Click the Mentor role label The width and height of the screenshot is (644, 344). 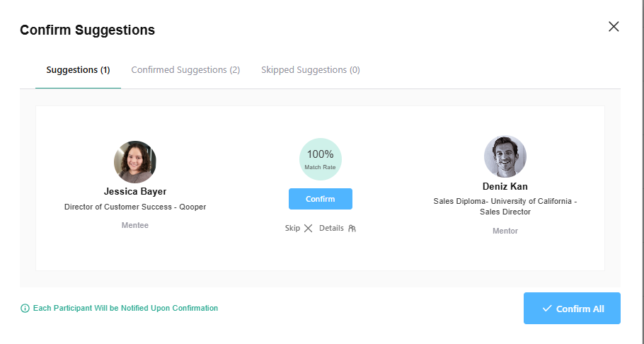click(505, 231)
